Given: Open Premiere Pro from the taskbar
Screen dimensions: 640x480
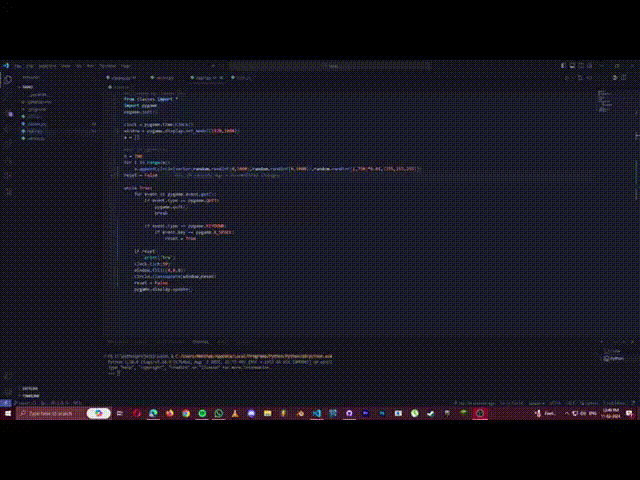Looking at the screenshot, I should point(365,413).
